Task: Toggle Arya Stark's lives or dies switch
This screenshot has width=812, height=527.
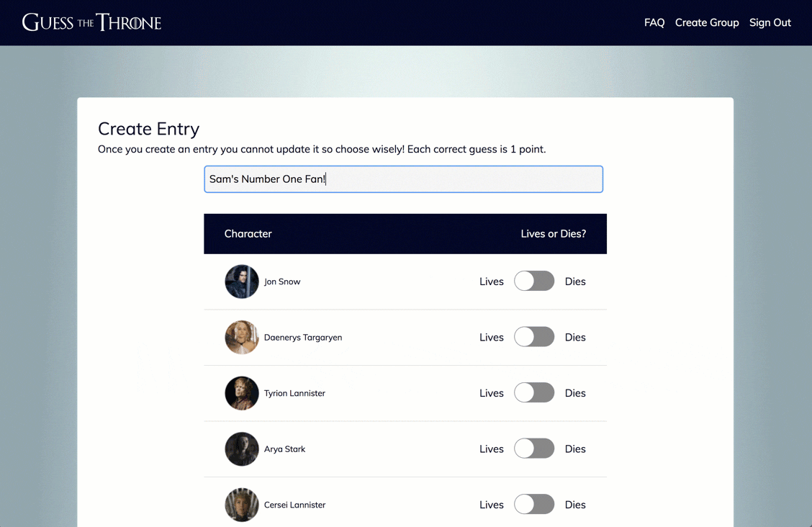Action: (534, 449)
